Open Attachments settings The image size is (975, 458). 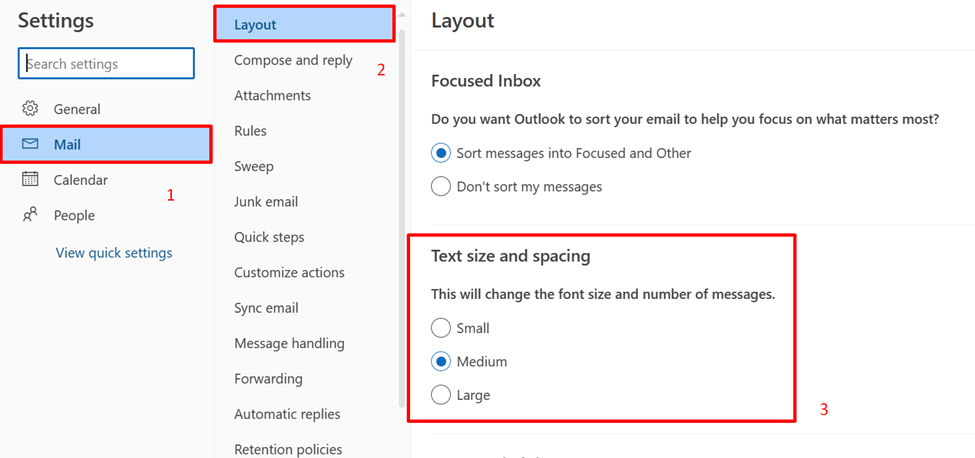coord(272,96)
